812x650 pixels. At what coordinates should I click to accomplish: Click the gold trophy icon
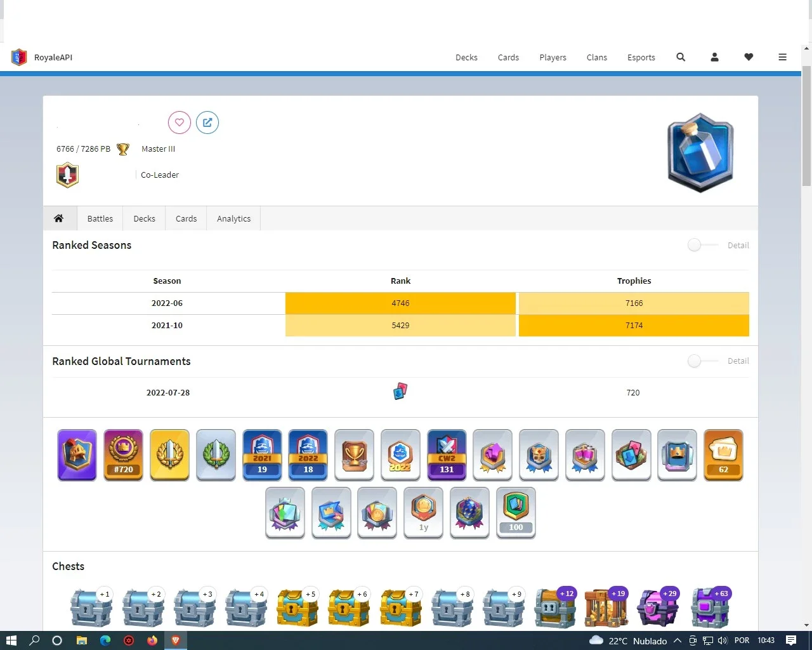click(x=123, y=149)
